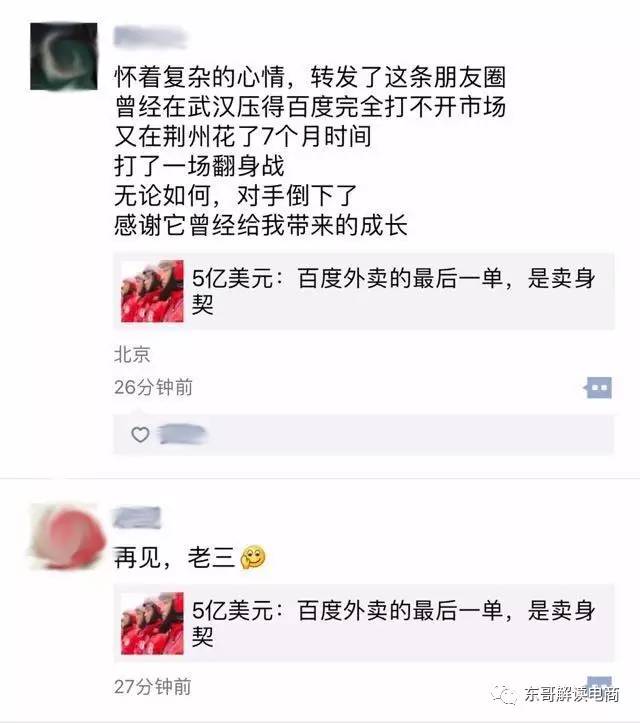
Task: Open the pink avatar of the second poster
Action: click(66, 537)
